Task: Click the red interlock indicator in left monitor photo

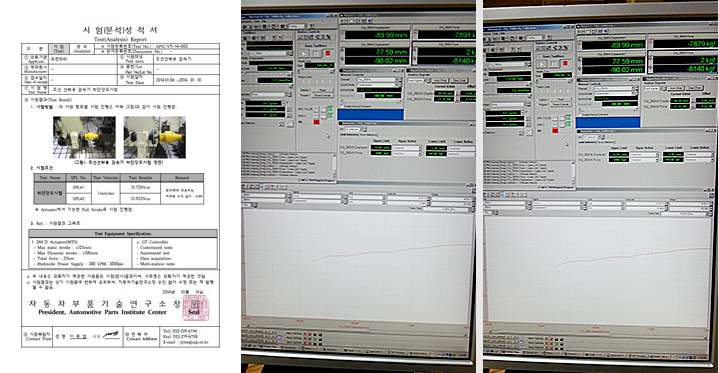Action: coord(316,122)
